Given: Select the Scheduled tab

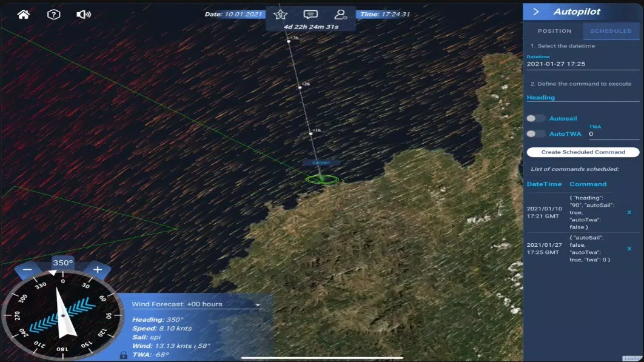Looking at the screenshot, I should (611, 30).
